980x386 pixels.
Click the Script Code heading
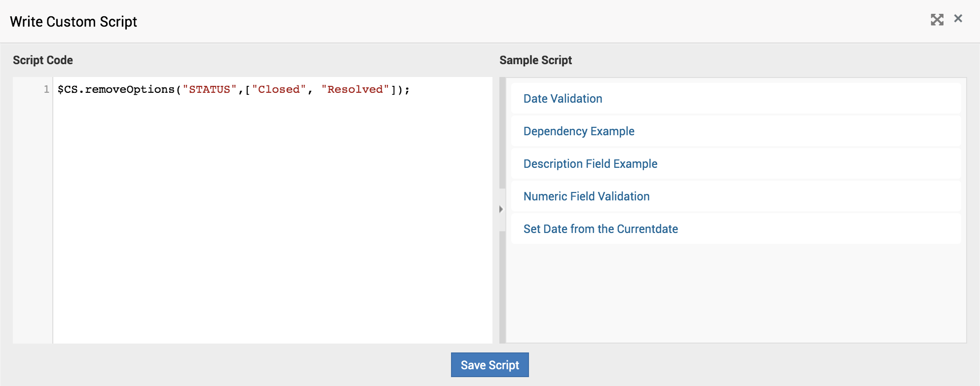coord(43,60)
